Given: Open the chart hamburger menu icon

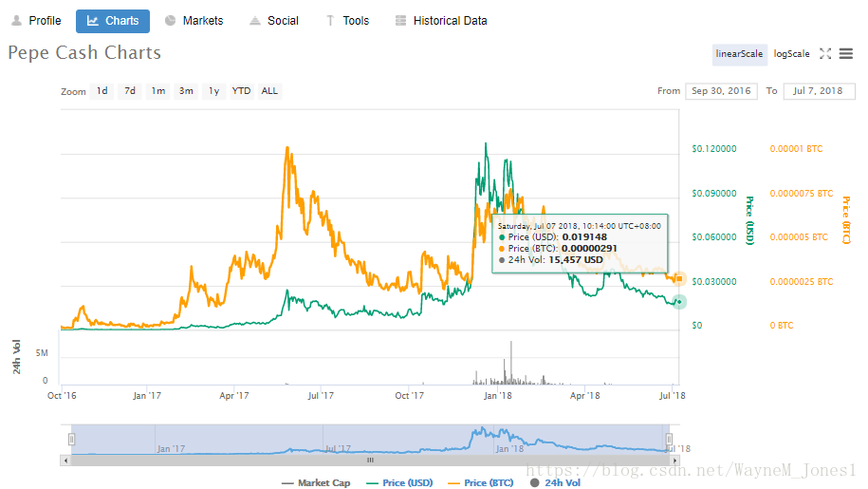Looking at the screenshot, I should tap(846, 54).
